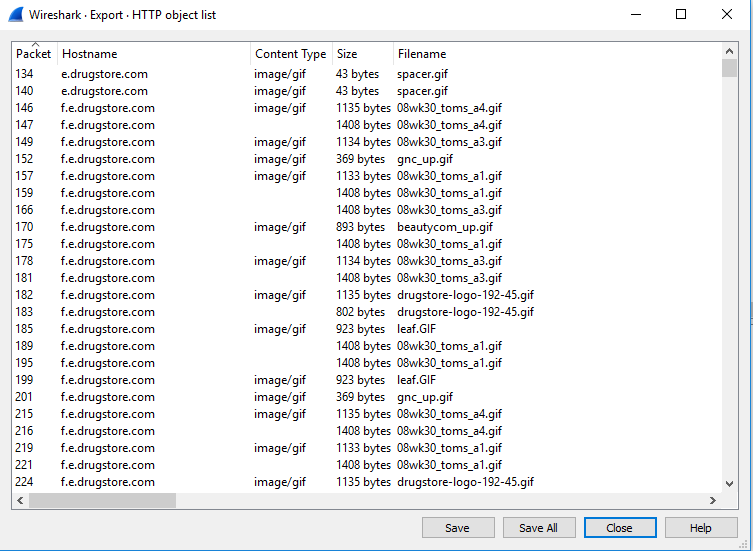This screenshot has height=551, width=753.
Task: Select packet 175 row
Action: point(366,244)
